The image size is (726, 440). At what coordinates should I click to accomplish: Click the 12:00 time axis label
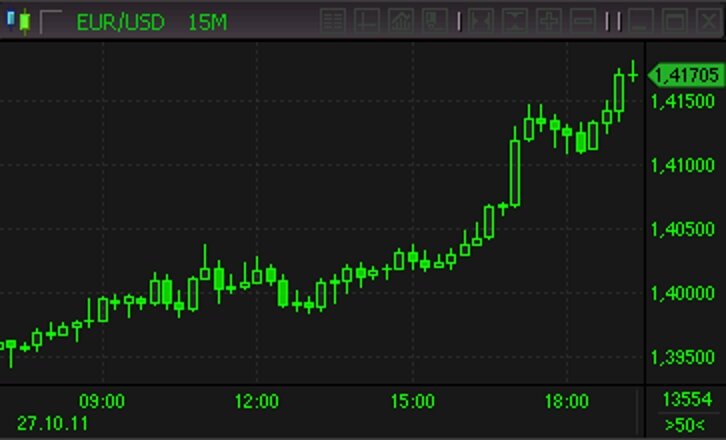tap(257, 401)
